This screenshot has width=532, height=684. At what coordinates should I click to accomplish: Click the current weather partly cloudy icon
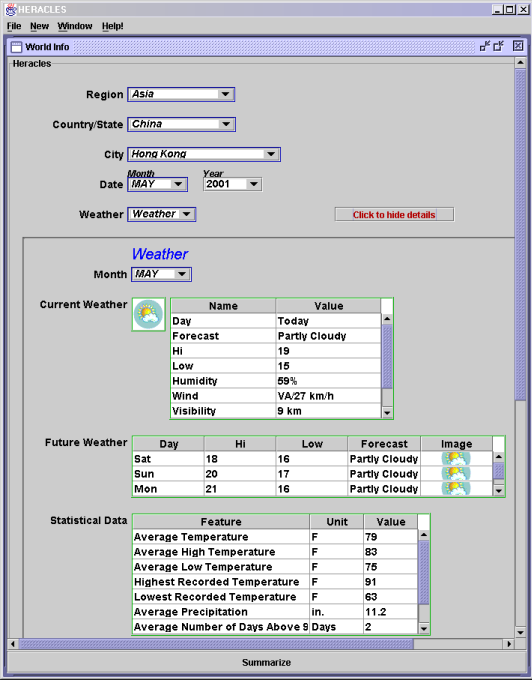click(149, 315)
